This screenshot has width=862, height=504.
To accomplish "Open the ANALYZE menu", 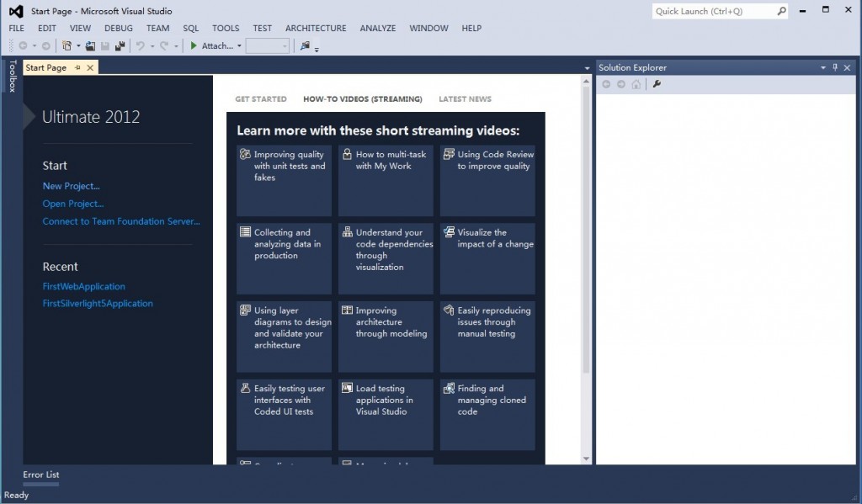I will [x=378, y=28].
